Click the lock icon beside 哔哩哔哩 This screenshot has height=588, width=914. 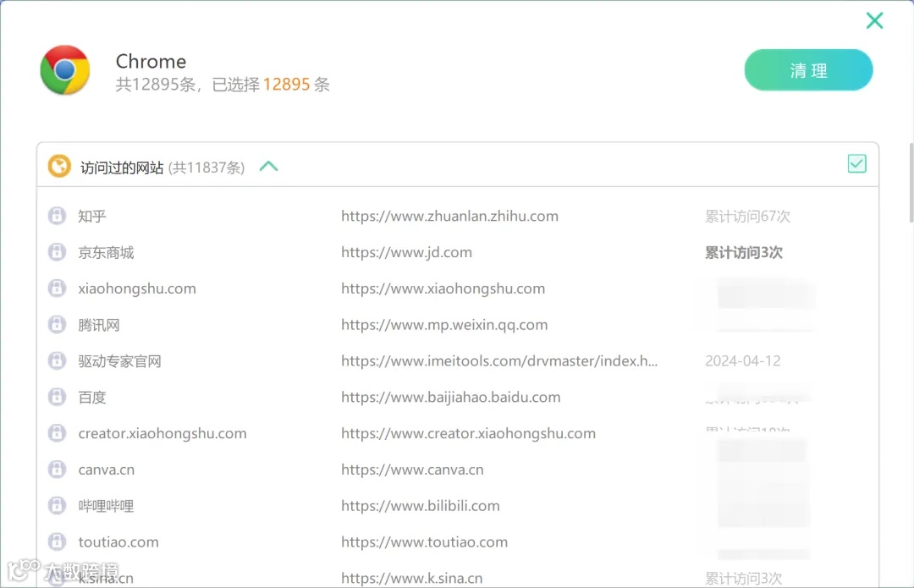click(57, 505)
